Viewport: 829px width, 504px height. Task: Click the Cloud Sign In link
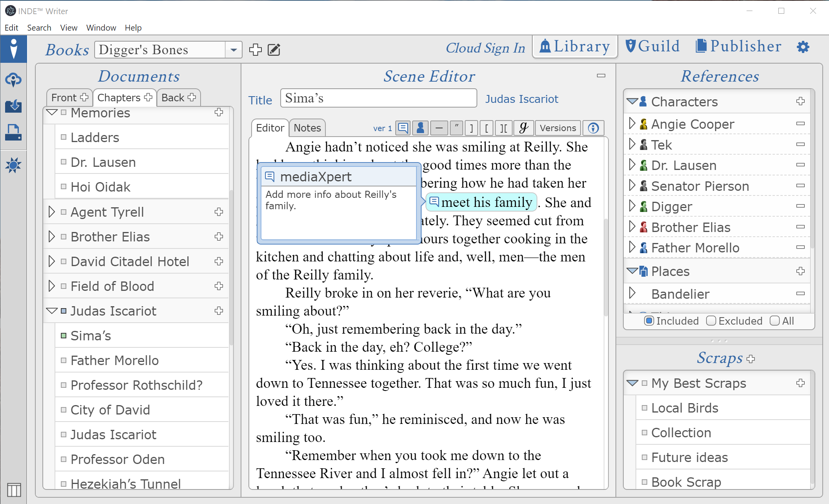pos(485,48)
